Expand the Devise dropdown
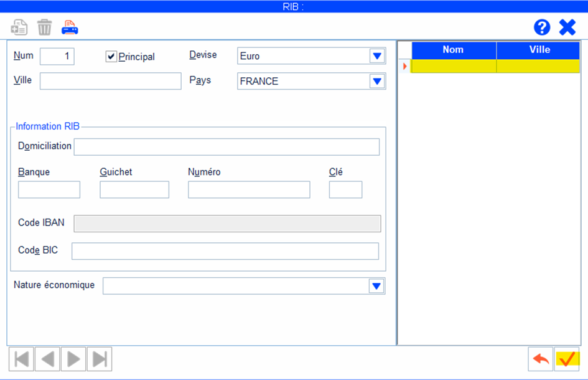This screenshot has height=380, width=588. (377, 56)
